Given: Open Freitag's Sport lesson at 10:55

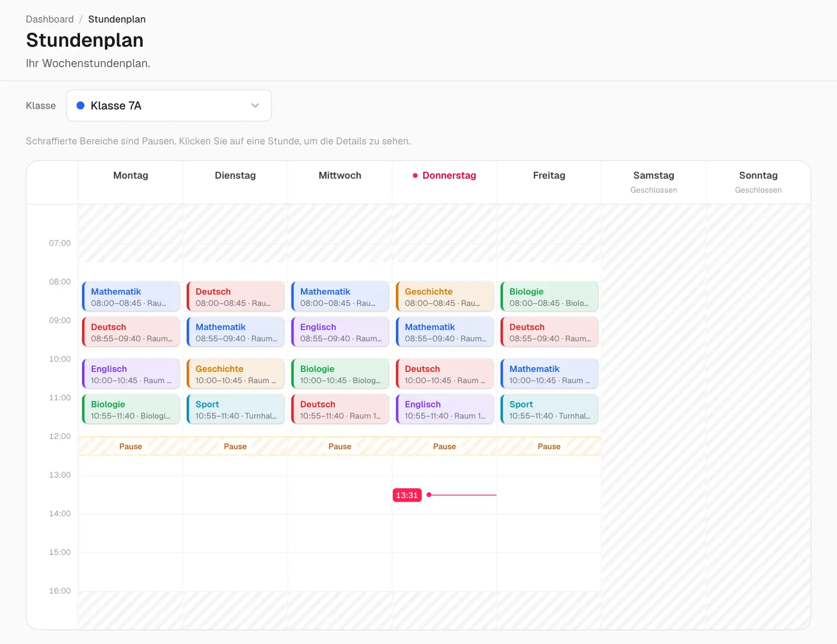Looking at the screenshot, I should click(x=549, y=409).
